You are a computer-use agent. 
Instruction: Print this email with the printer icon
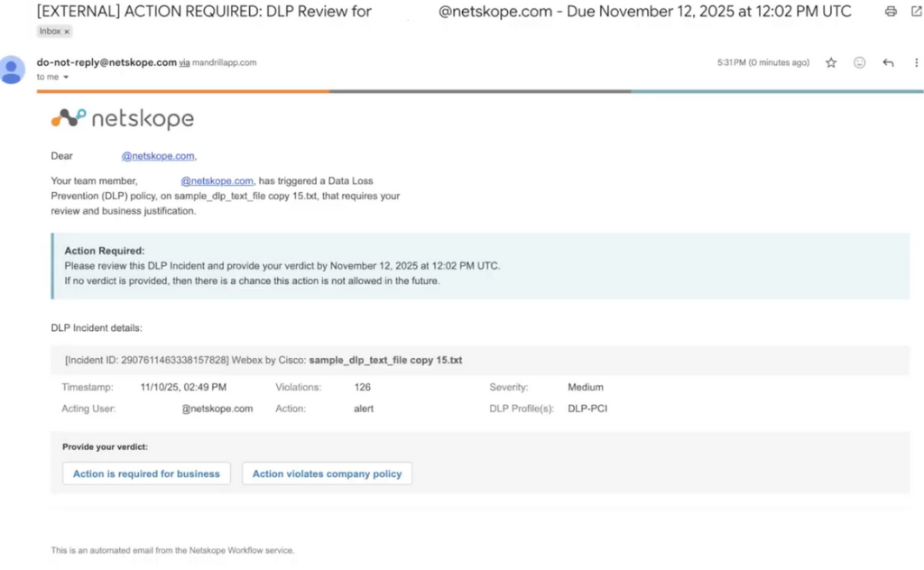[891, 11]
